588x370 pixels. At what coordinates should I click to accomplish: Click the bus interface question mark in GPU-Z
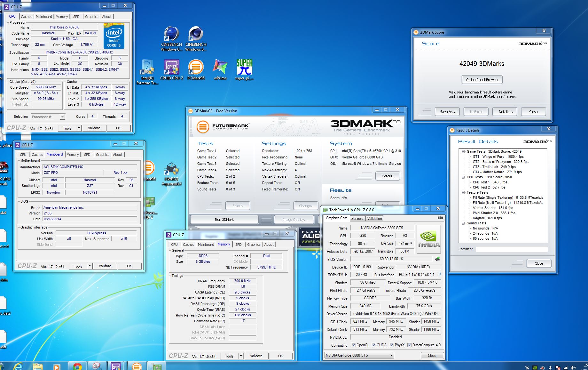(x=440, y=275)
